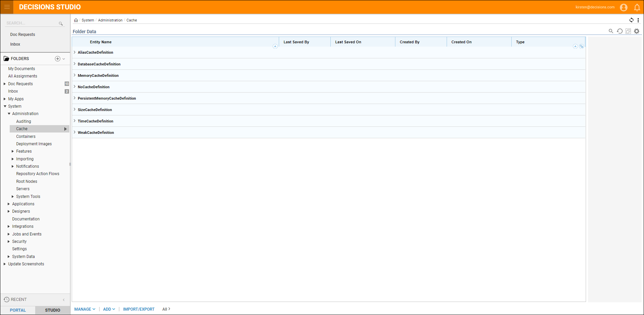Click the Entity Name column sort icon
Screen dimensions: 644x315
click(275, 46)
